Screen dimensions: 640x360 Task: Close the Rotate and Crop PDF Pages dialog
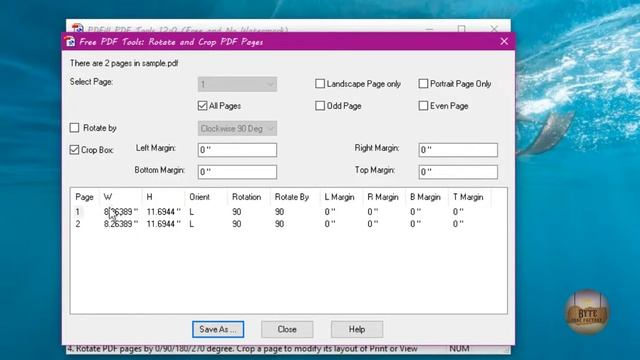coord(504,42)
